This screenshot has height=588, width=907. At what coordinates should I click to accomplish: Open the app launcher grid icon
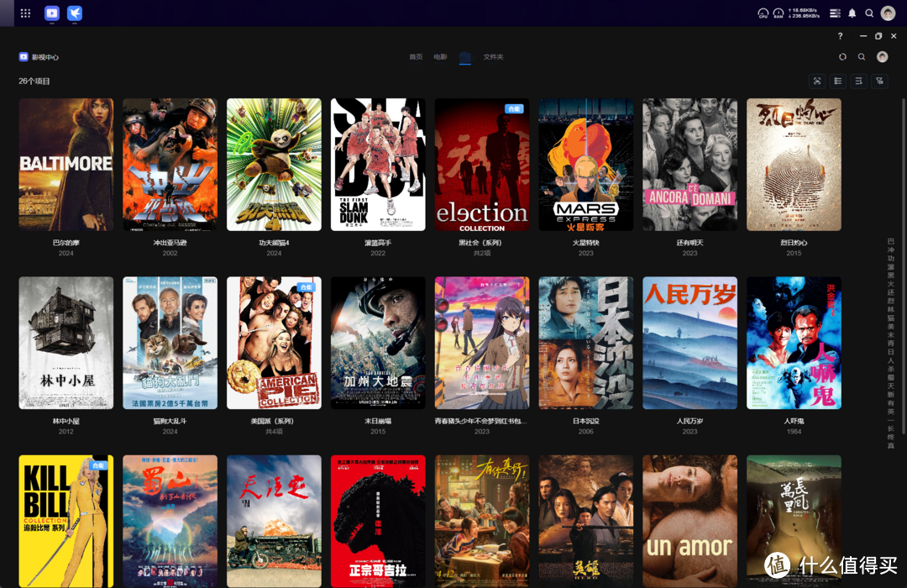(x=25, y=13)
